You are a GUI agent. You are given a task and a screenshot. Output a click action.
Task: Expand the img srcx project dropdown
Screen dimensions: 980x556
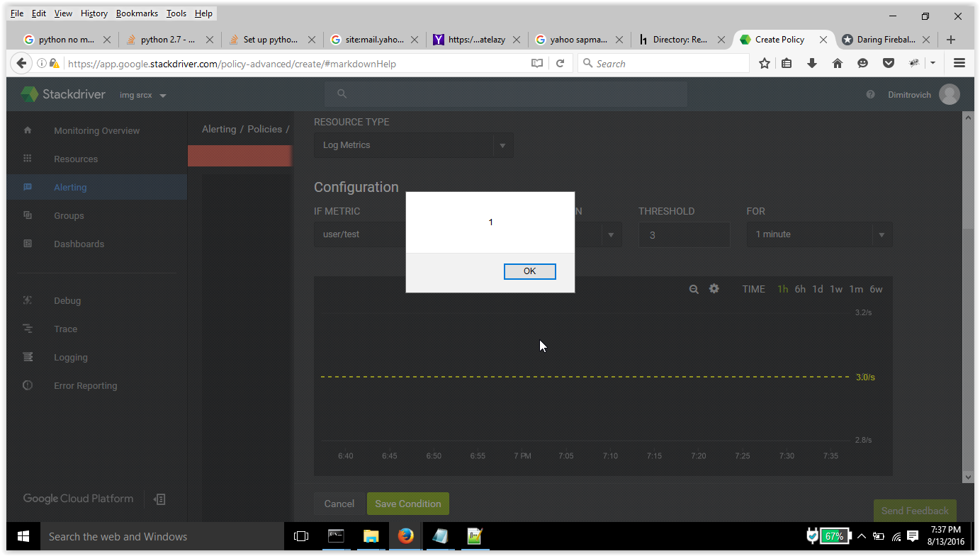click(143, 95)
